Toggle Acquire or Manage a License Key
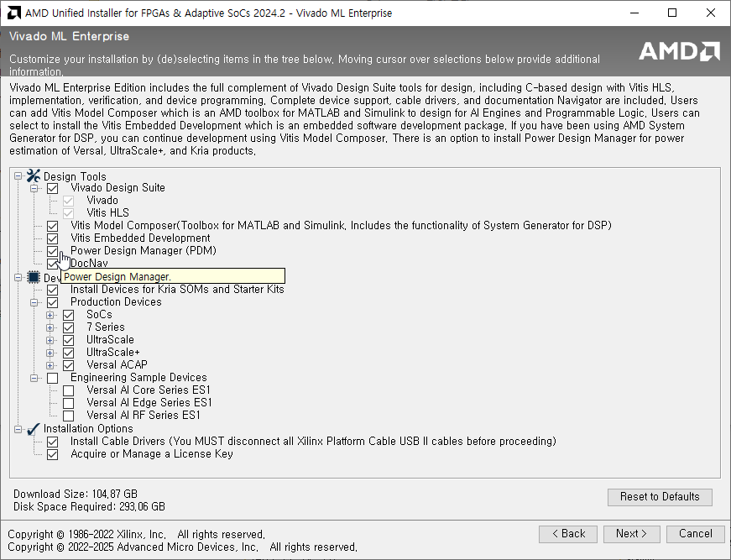 tap(52, 454)
